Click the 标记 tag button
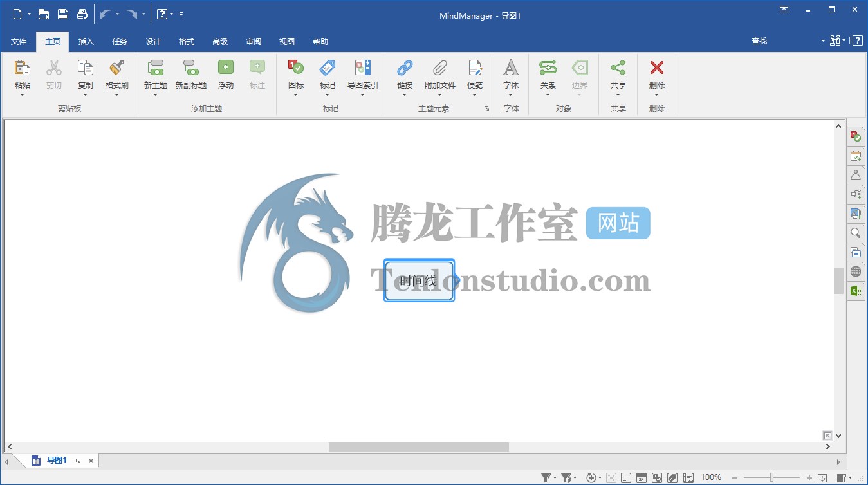The image size is (868, 485). pos(328,68)
